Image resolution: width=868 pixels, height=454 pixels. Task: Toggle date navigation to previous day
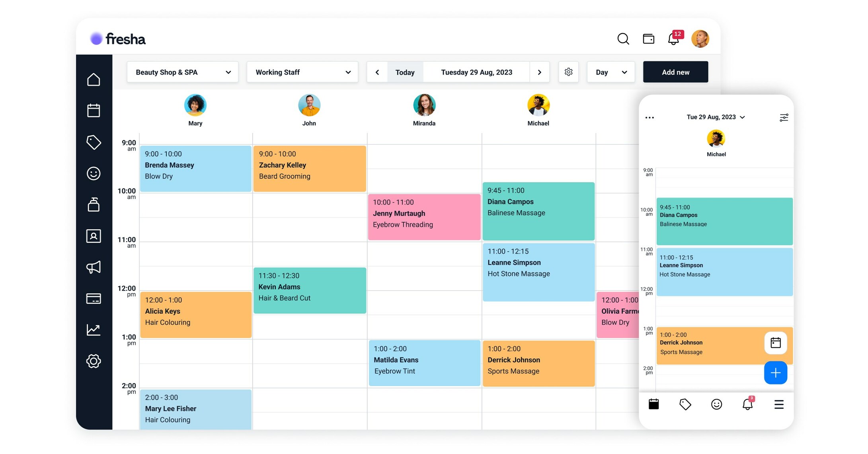pyautogui.click(x=378, y=72)
